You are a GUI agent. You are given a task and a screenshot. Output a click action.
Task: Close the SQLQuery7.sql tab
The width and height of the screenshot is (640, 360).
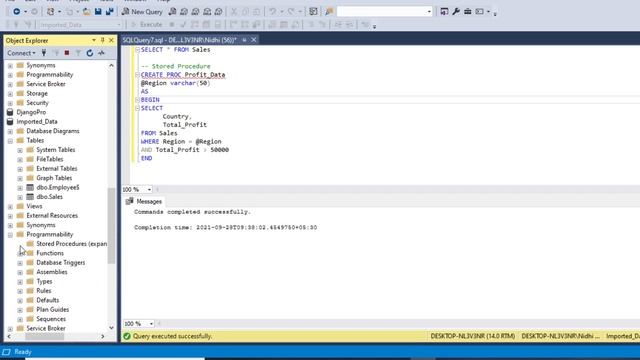[x=253, y=40]
